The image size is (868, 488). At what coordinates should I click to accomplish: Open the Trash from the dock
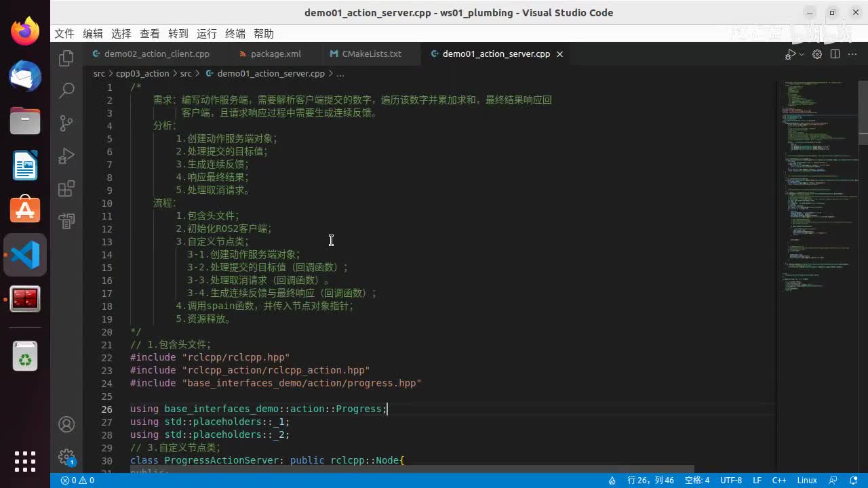25,356
